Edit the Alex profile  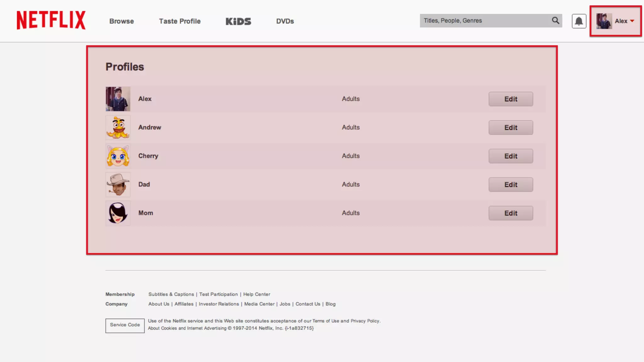click(511, 99)
